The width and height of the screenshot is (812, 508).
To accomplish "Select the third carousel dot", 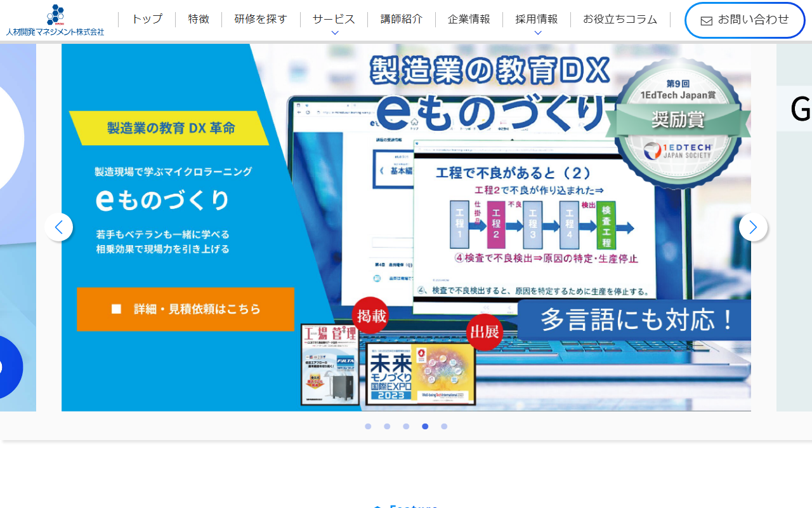I will pyautogui.click(x=406, y=427).
